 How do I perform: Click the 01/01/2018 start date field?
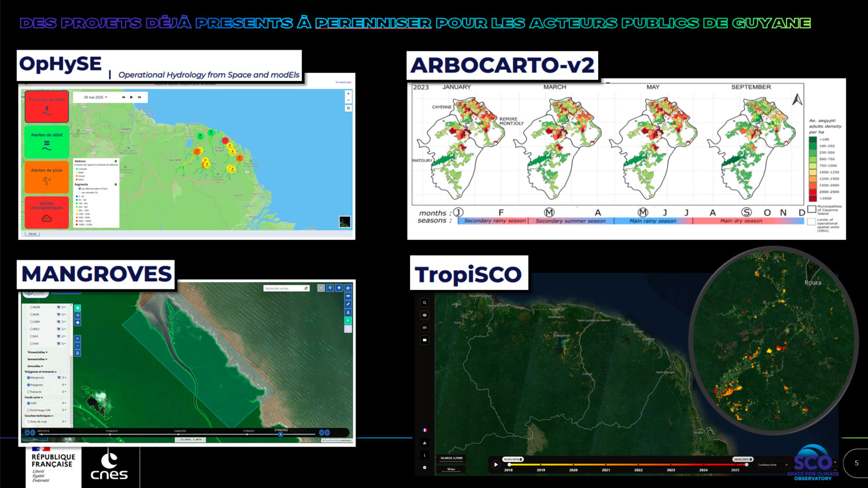point(513,459)
